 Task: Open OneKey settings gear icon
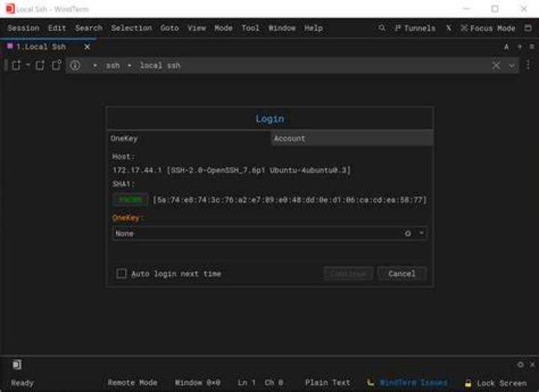click(408, 233)
